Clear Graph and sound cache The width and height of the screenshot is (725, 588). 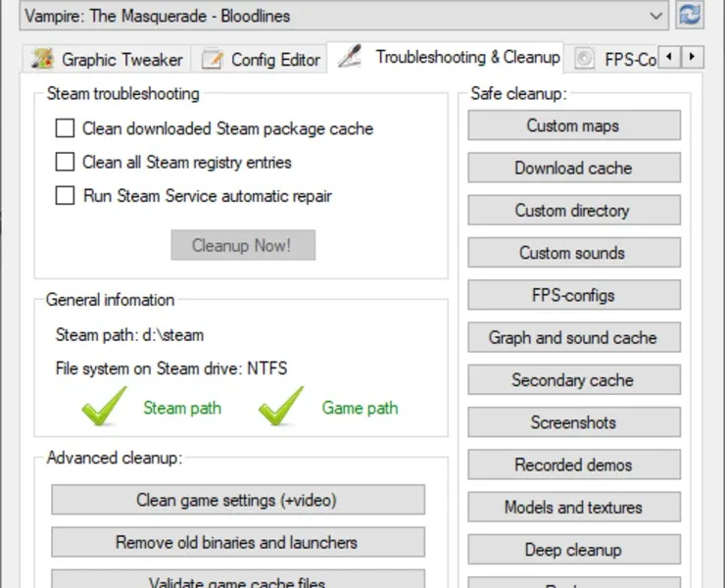574,337
